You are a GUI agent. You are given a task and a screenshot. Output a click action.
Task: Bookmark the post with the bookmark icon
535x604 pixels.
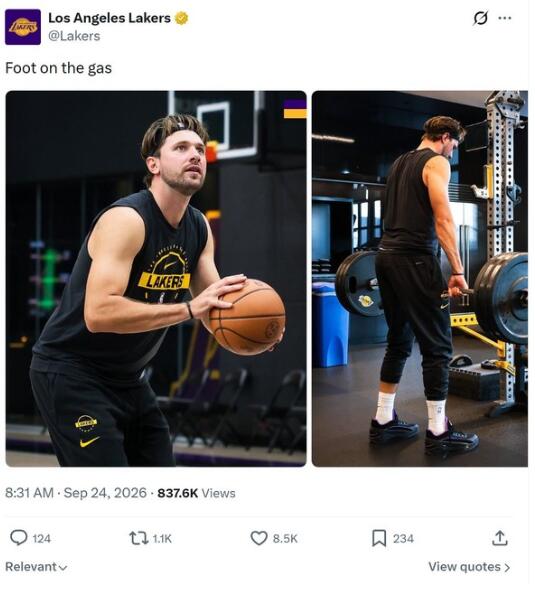(379, 538)
